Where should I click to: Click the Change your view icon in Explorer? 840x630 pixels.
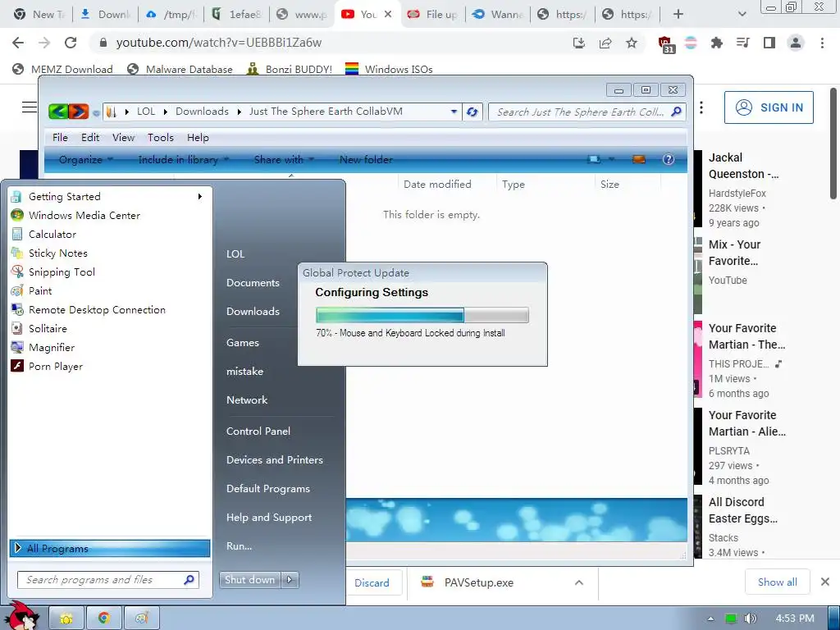point(594,159)
